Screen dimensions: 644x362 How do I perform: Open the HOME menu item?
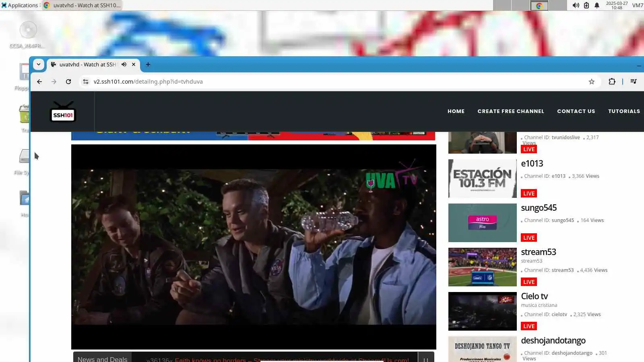[456, 111]
